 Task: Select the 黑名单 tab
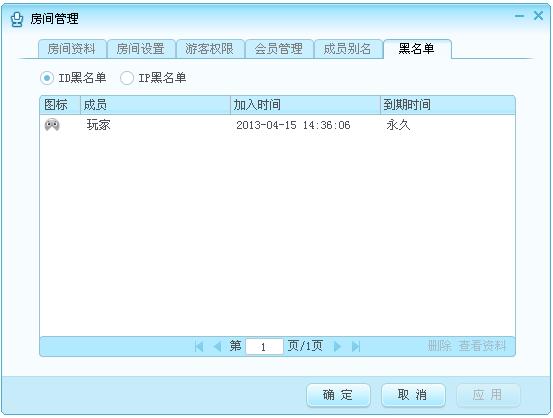tap(417, 49)
